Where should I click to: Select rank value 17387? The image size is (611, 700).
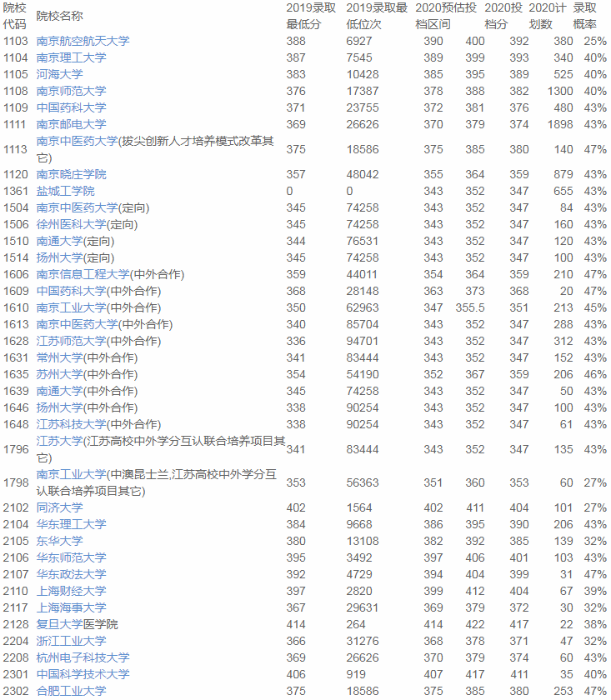363,91
